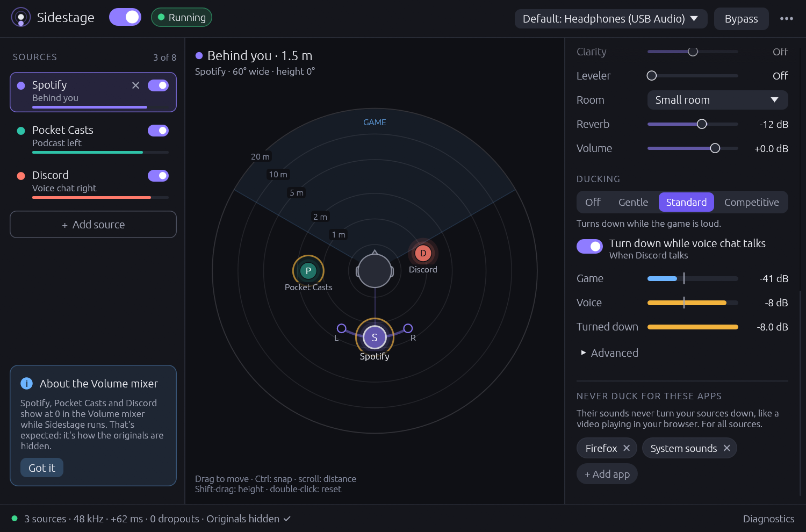The height and width of the screenshot is (532, 806).
Task: Click the Spotify purple color dot in sources
Action: [x=21, y=85]
